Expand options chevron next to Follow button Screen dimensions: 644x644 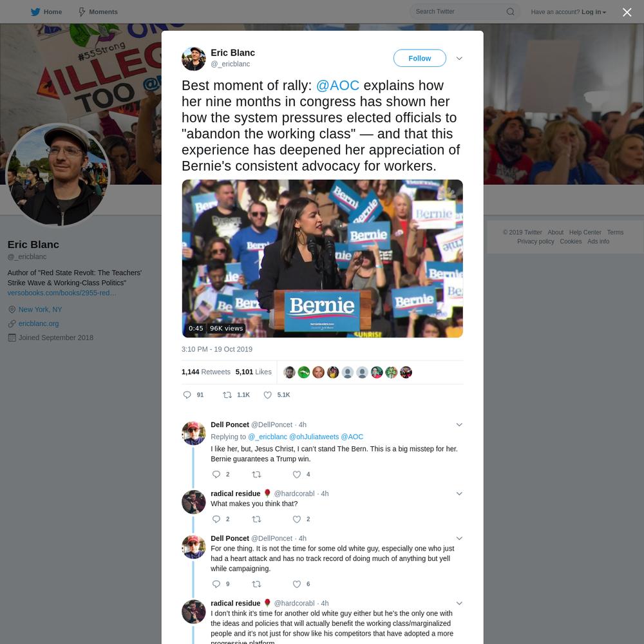(x=459, y=59)
